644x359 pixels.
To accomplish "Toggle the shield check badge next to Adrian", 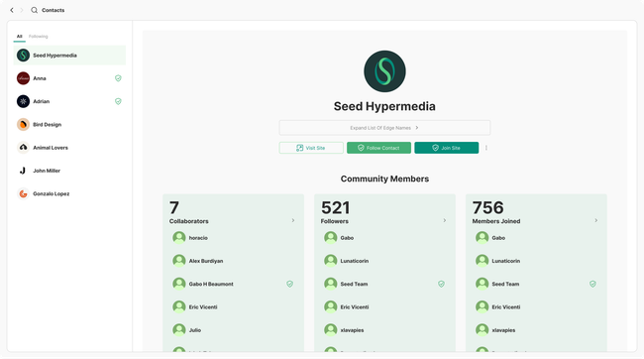I will point(118,101).
